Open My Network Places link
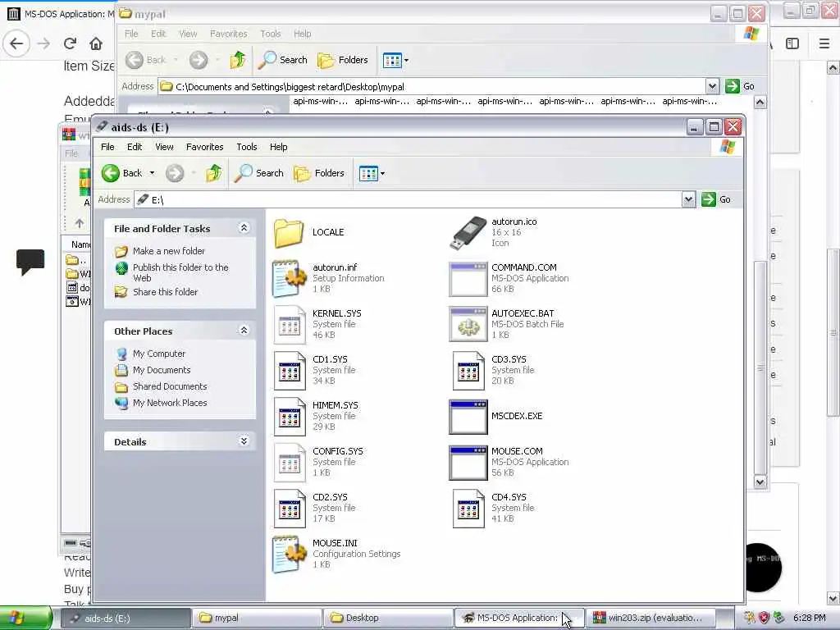This screenshot has width=840, height=630. tap(170, 403)
